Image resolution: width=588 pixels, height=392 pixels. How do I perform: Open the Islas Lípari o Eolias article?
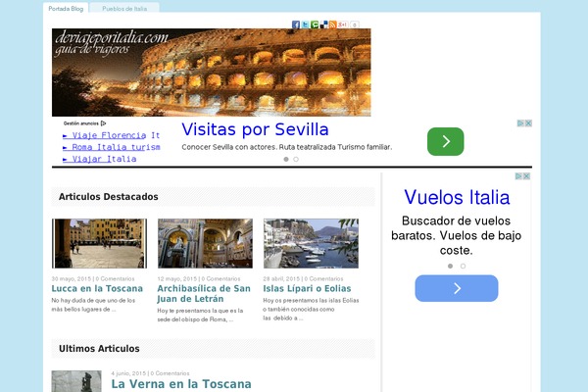[307, 288]
